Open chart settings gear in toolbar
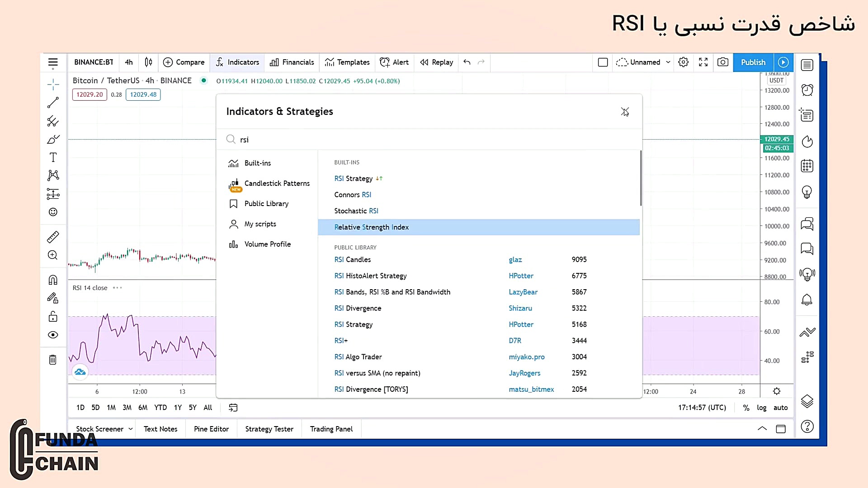Viewport: 868px width, 488px height. click(x=684, y=62)
